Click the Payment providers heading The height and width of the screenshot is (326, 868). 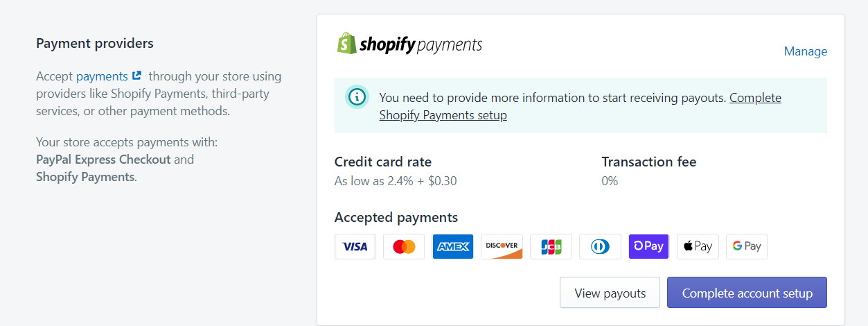point(95,44)
